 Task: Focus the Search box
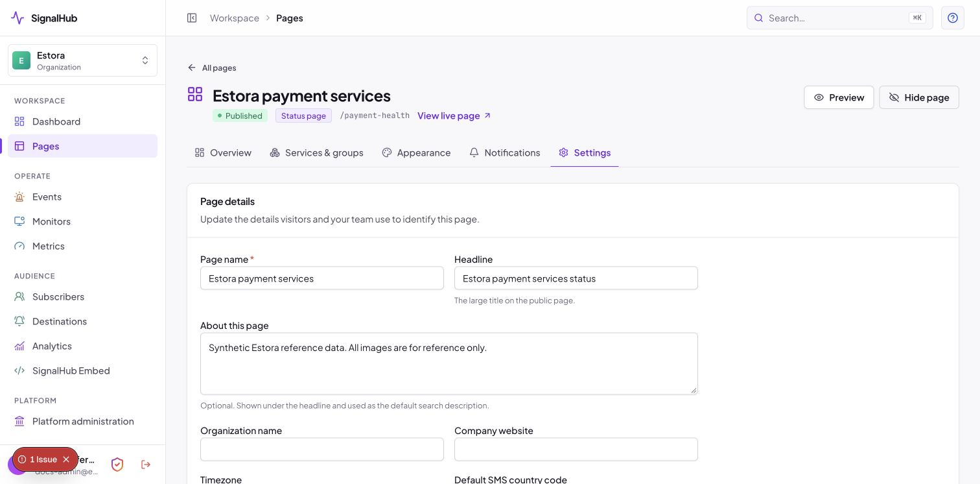tap(840, 18)
